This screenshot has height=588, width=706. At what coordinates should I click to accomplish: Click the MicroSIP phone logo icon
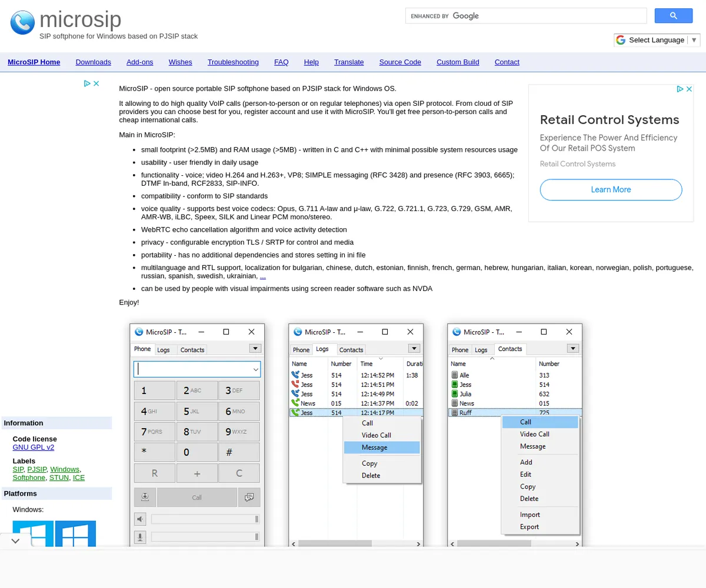pyautogui.click(x=22, y=22)
